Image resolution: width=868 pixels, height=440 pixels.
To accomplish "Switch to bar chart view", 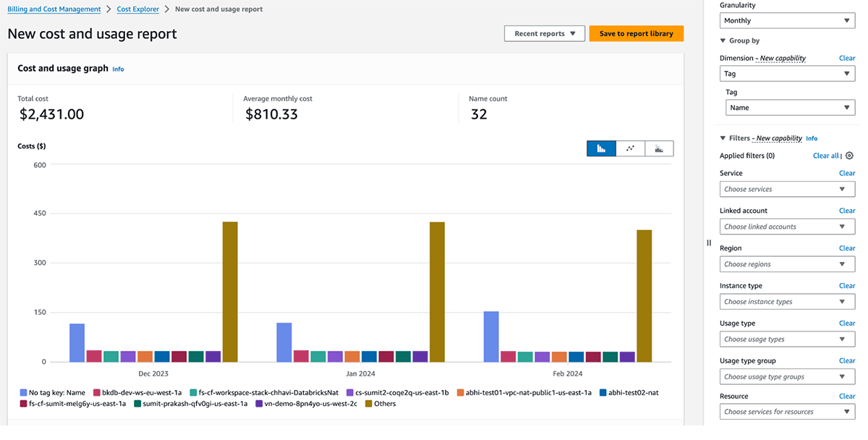I will coord(601,148).
